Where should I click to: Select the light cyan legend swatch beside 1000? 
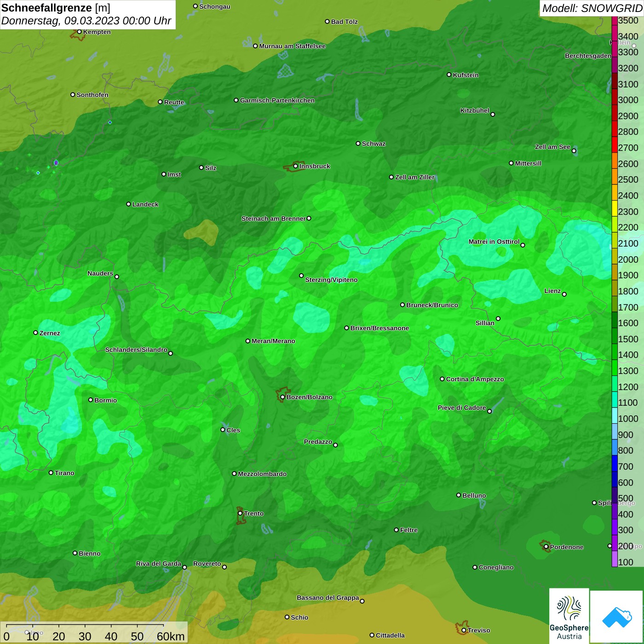615,415
